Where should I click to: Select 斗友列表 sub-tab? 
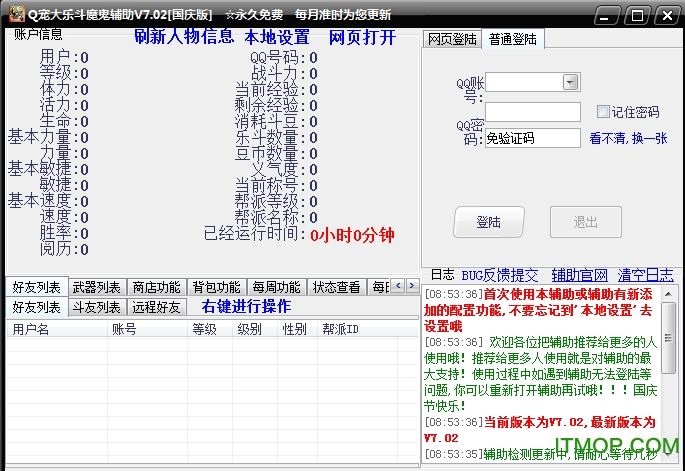pos(97,307)
